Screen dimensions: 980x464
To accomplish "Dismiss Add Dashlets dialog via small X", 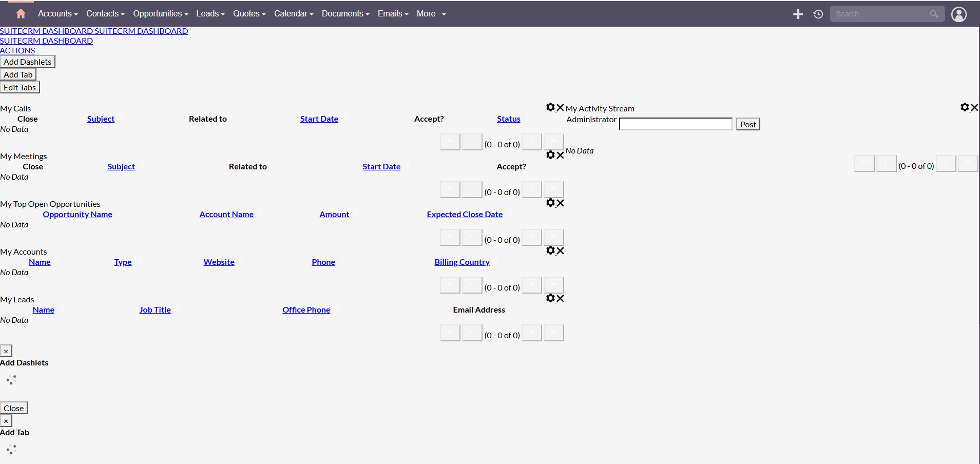I will point(6,351).
